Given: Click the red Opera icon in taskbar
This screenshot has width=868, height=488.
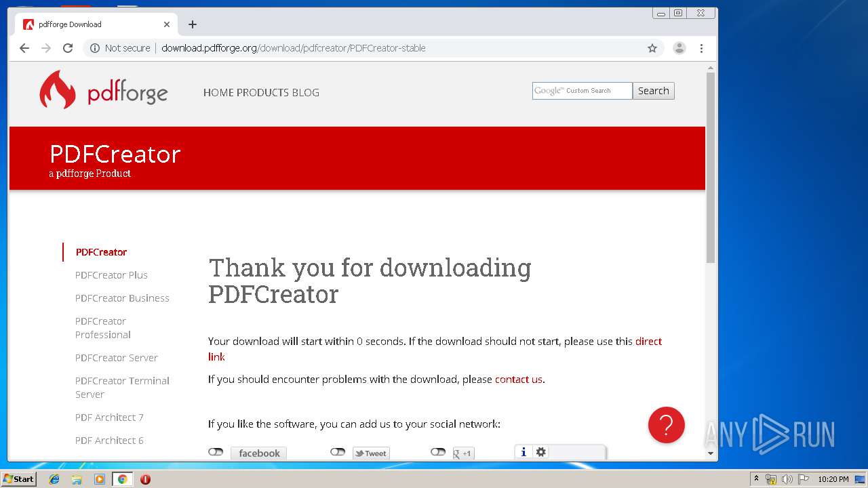Looking at the screenshot, I should [145, 479].
